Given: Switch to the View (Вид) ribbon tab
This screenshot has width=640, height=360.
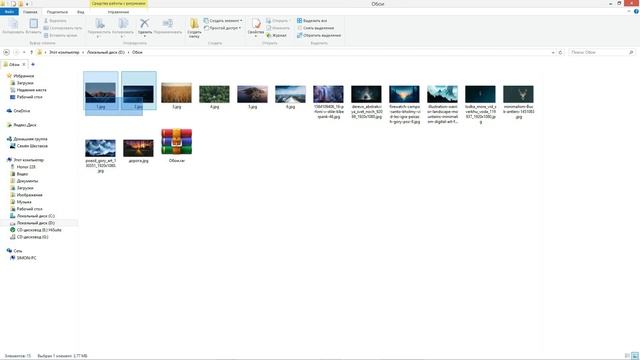Looking at the screenshot, I should 81,12.
